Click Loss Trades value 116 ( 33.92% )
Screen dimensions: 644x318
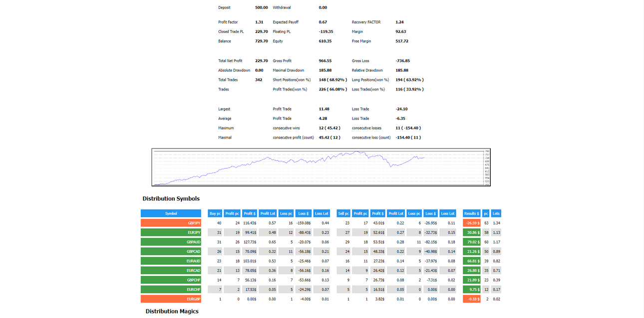click(x=409, y=89)
